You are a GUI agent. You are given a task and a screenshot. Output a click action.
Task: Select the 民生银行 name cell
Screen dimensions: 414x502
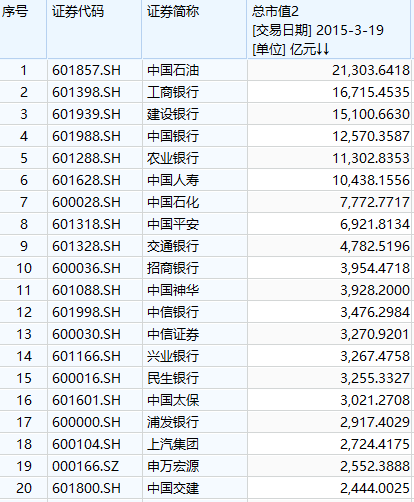pyautogui.click(x=195, y=378)
